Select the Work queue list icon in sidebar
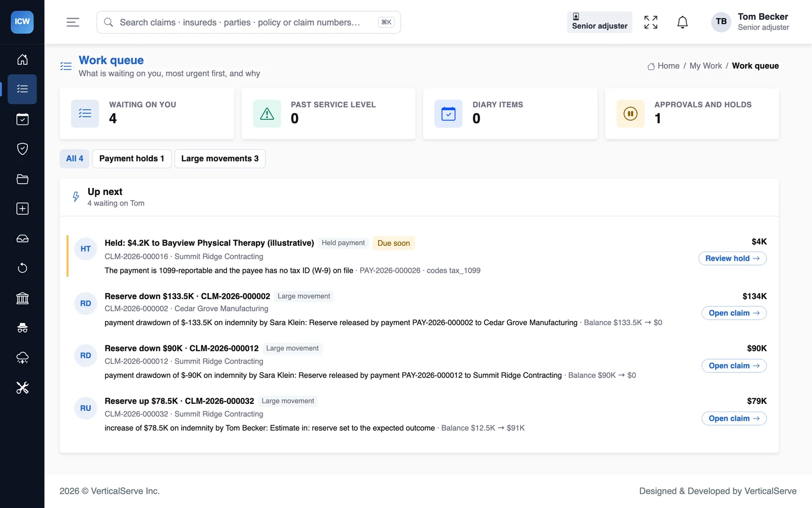Viewport: 812px width, 508px height. pyautogui.click(x=22, y=89)
